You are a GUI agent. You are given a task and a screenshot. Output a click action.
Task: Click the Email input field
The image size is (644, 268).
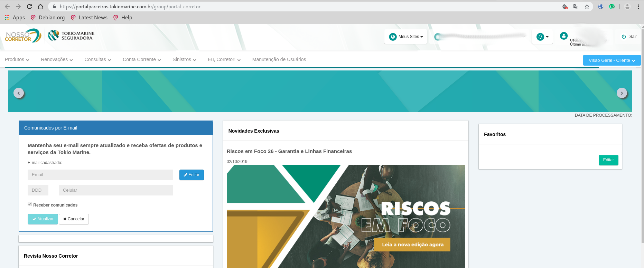100,175
